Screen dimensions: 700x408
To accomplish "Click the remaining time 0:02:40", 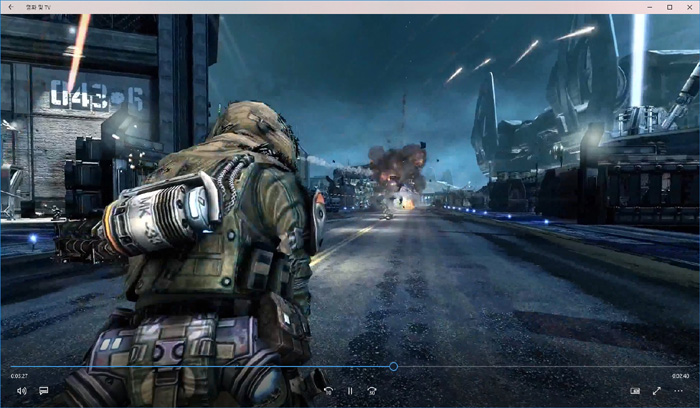I will coord(680,376).
